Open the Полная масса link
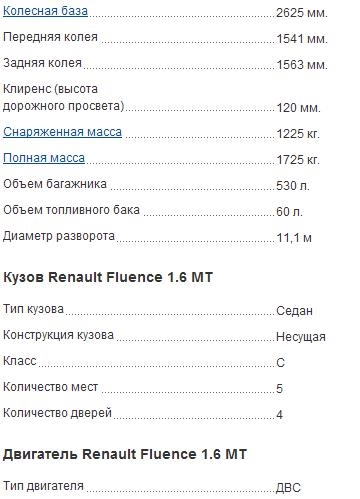 [44, 158]
